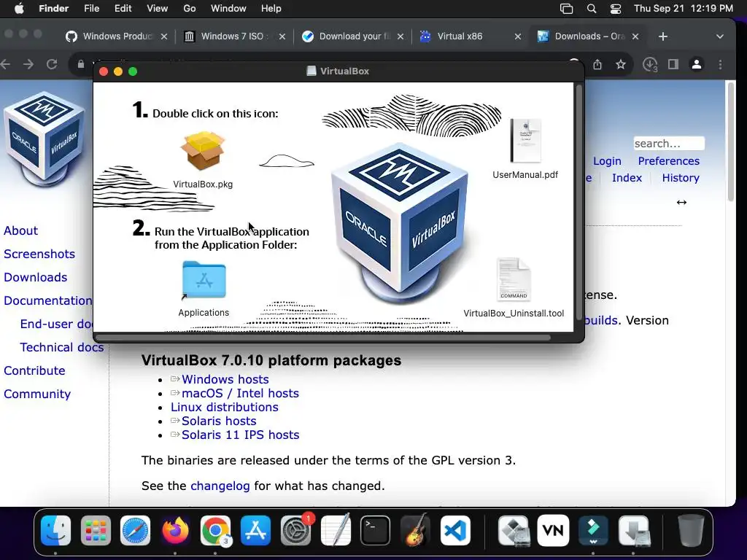Open TextEdit from the Dock

[x=336, y=531]
